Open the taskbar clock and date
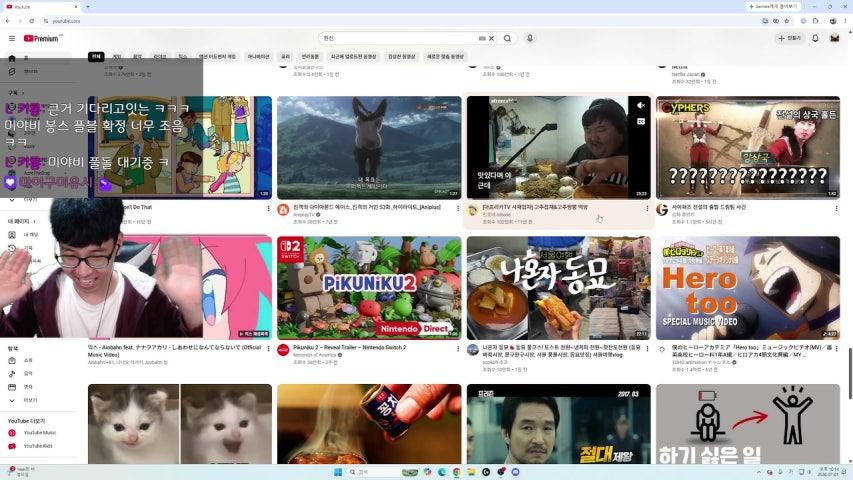The width and height of the screenshot is (853, 480). (x=829, y=472)
